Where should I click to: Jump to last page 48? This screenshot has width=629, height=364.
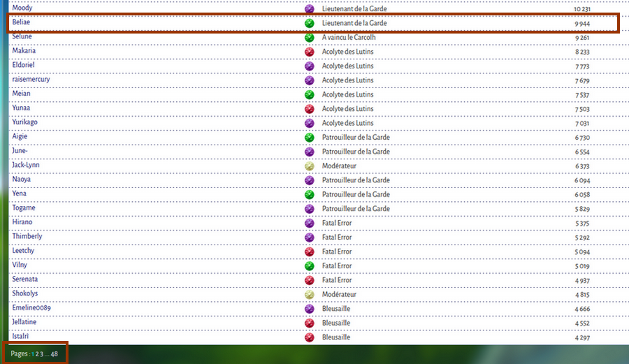click(x=54, y=354)
